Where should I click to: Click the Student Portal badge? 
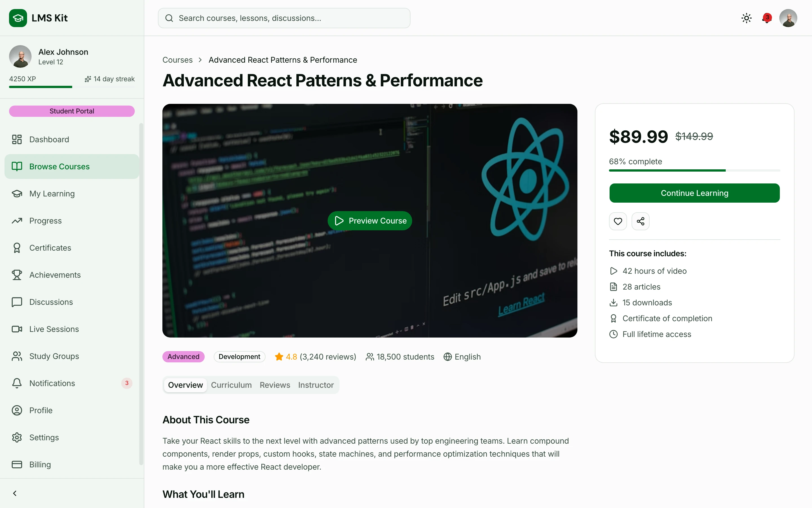pos(72,111)
